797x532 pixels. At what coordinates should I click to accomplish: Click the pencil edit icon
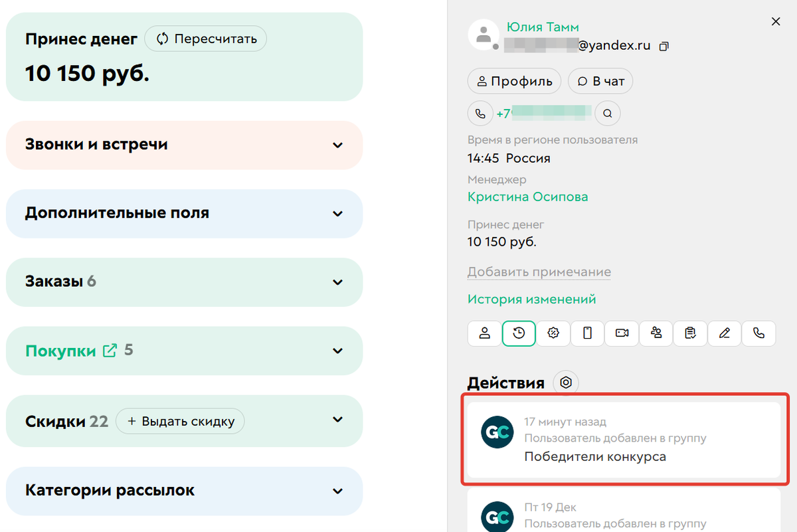pyautogui.click(x=725, y=333)
